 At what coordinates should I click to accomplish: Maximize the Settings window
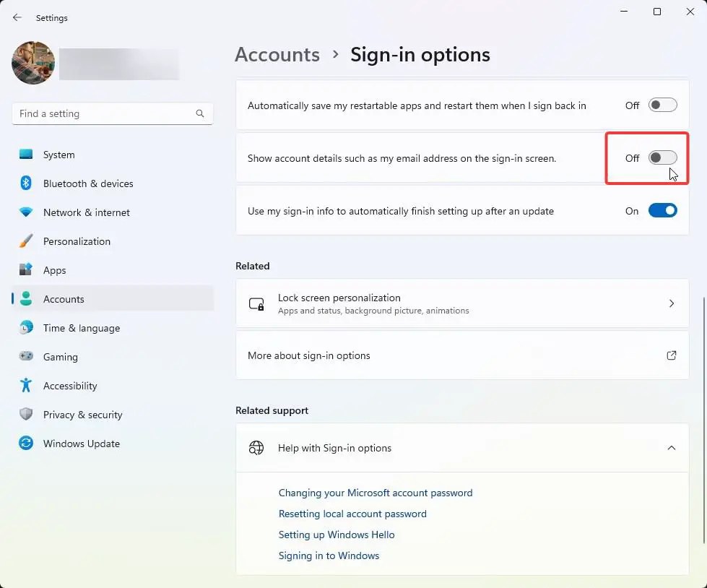657,12
